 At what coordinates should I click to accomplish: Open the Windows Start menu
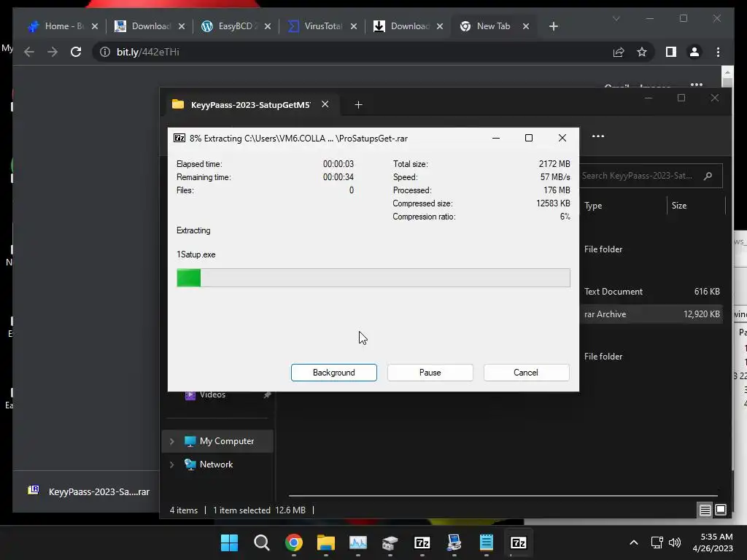coord(229,542)
